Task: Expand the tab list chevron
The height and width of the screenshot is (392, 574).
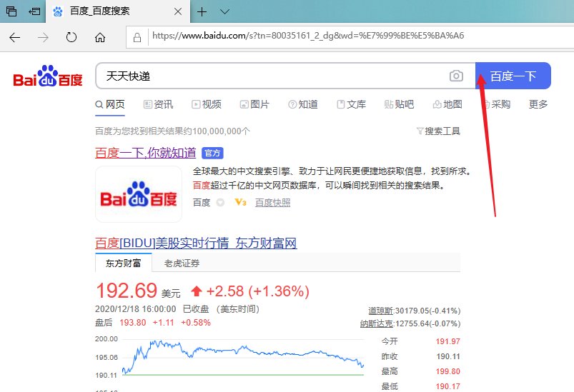Action: [x=224, y=11]
